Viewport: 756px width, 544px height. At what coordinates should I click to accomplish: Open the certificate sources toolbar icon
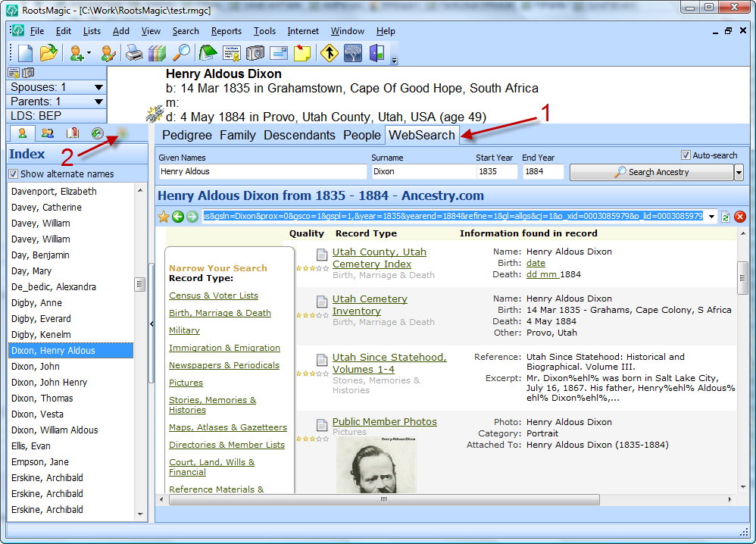pos(232,52)
